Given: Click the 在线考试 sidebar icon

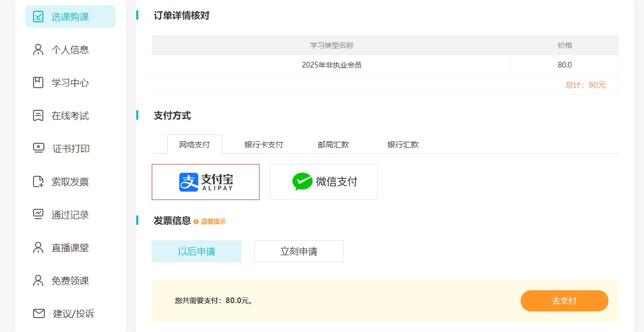Looking at the screenshot, I should 38,115.
